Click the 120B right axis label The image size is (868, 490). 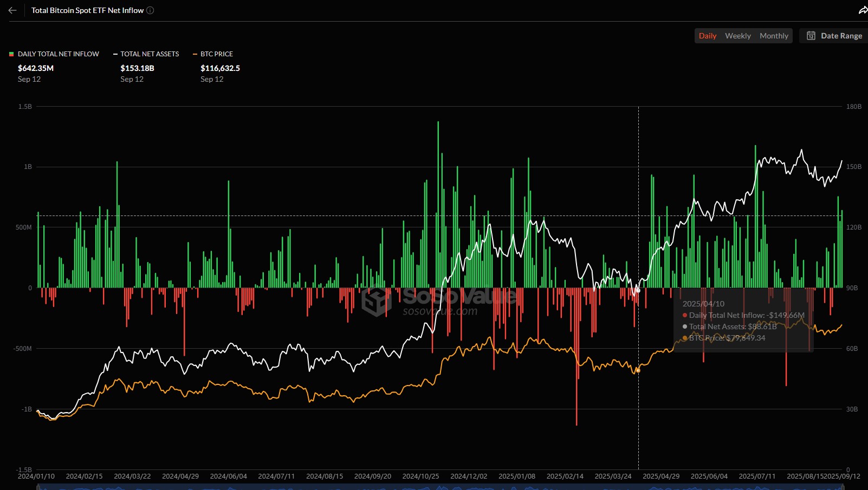tap(854, 227)
